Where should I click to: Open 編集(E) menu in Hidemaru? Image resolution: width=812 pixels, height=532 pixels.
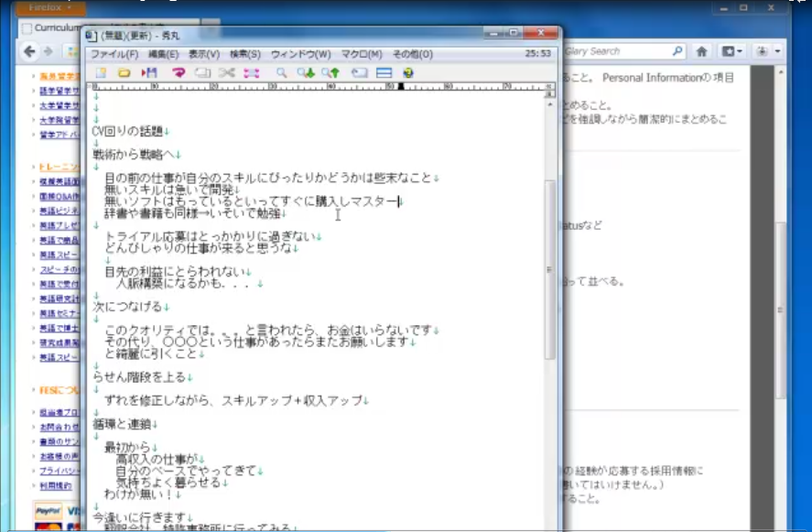pyautogui.click(x=163, y=54)
